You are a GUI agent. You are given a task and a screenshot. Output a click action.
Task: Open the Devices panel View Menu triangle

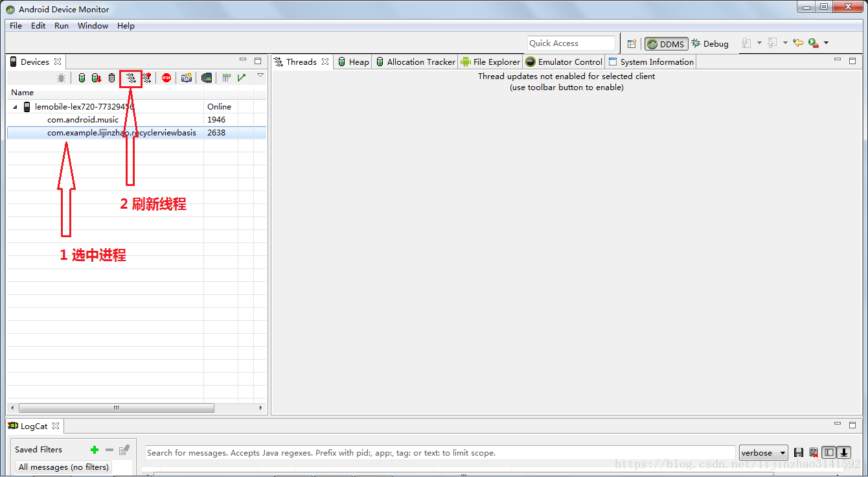pos(260,76)
